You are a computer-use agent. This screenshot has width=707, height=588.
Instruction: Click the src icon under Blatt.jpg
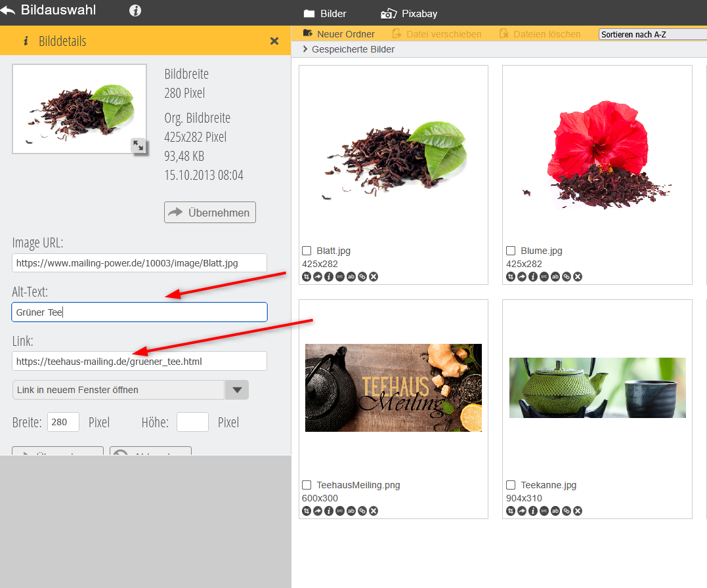click(x=340, y=277)
